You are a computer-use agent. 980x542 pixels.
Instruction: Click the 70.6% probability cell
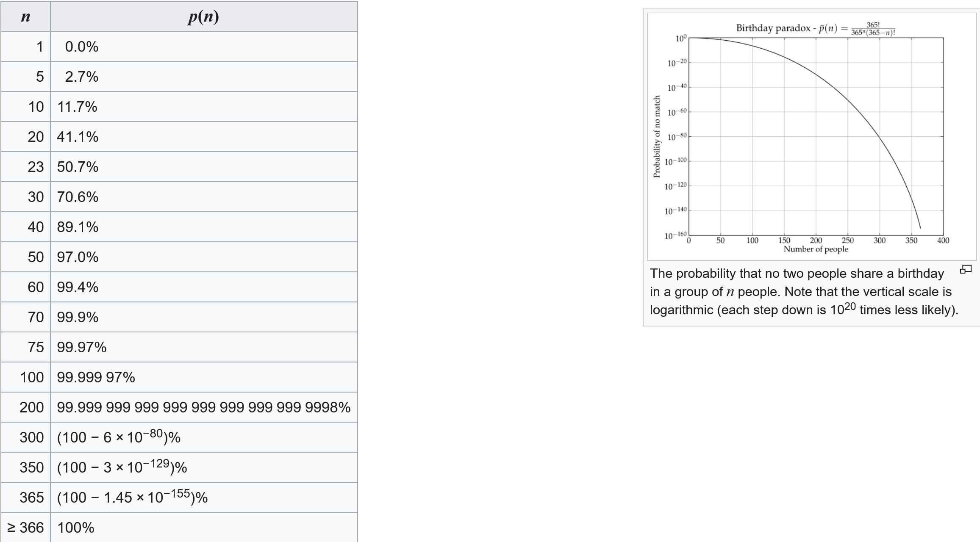coord(204,197)
